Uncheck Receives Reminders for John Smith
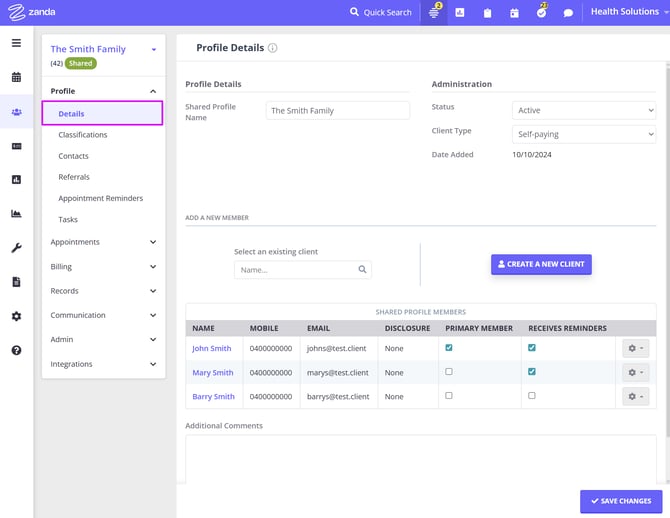Screen dimensions: 670x518 pyautogui.click(x=532, y=348)
